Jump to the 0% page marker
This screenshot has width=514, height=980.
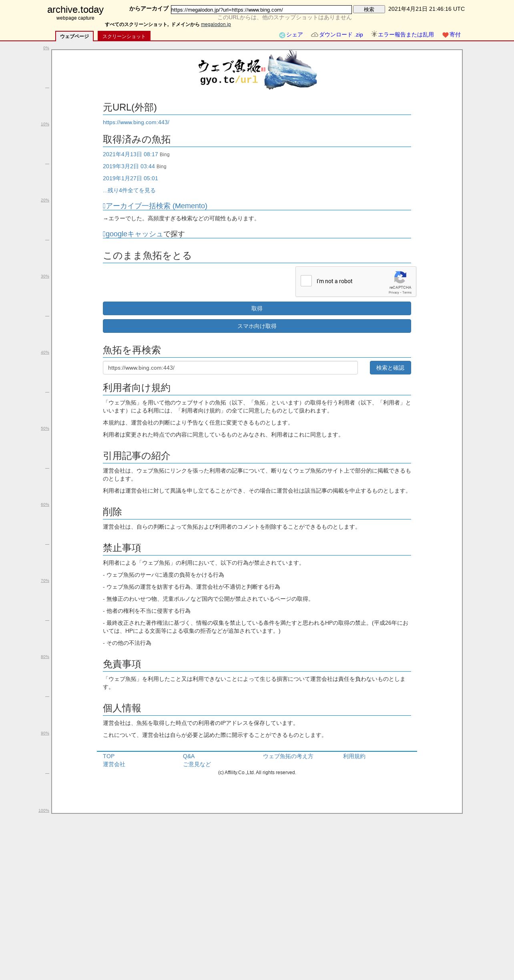[x=46, y=48]
